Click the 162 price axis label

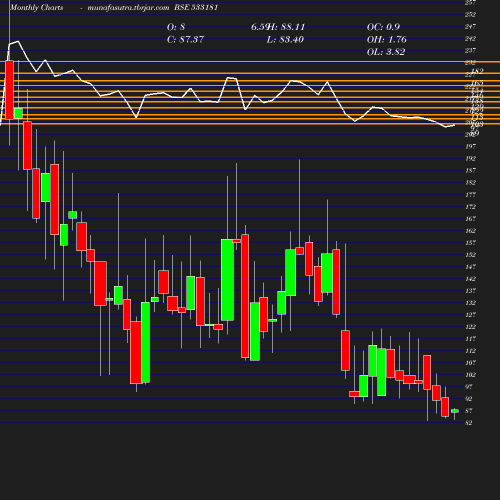(470, 231)
